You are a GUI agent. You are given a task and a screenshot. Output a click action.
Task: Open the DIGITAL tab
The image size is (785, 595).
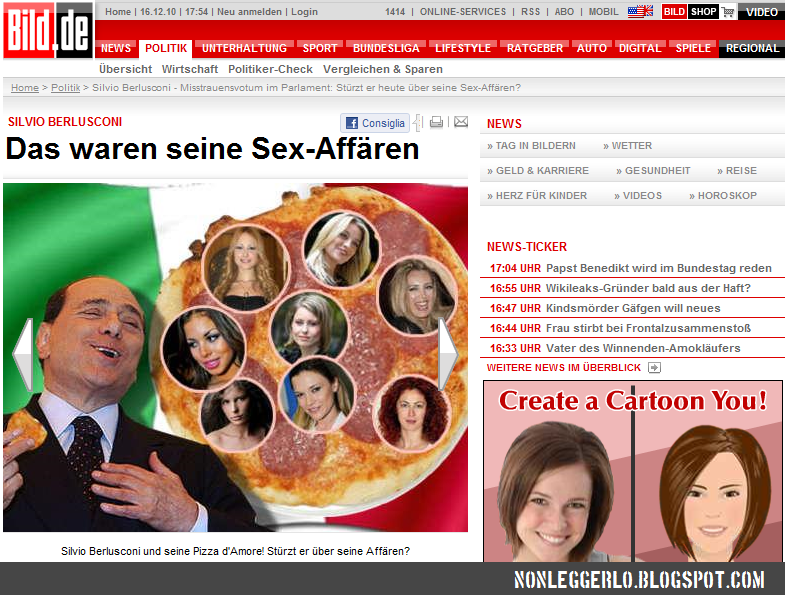coord(640,49)
